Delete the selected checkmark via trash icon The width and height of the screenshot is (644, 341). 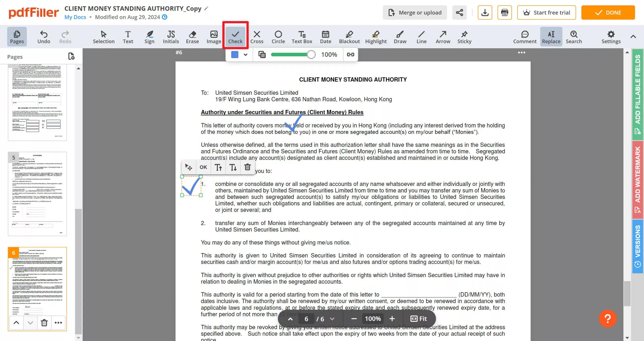coord(248,167)
